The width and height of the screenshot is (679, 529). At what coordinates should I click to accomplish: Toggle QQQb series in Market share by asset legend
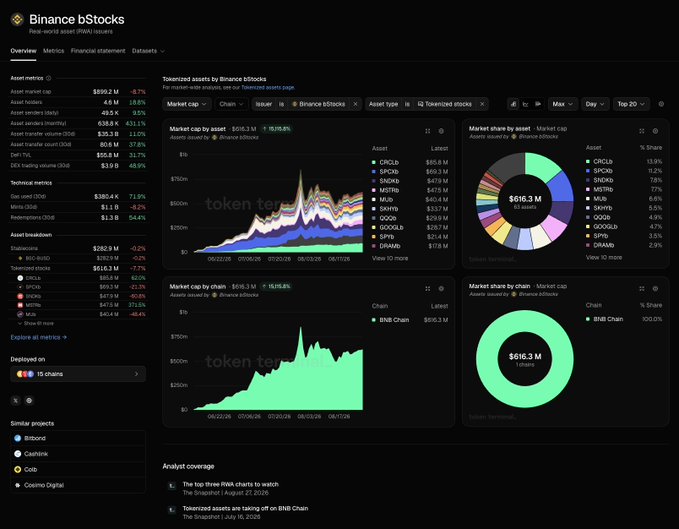pos(624,217)
